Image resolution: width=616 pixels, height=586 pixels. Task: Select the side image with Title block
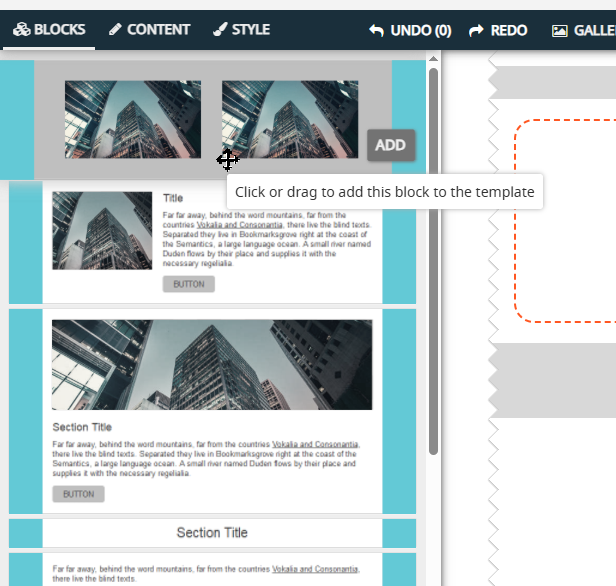(x=212, y=242)
